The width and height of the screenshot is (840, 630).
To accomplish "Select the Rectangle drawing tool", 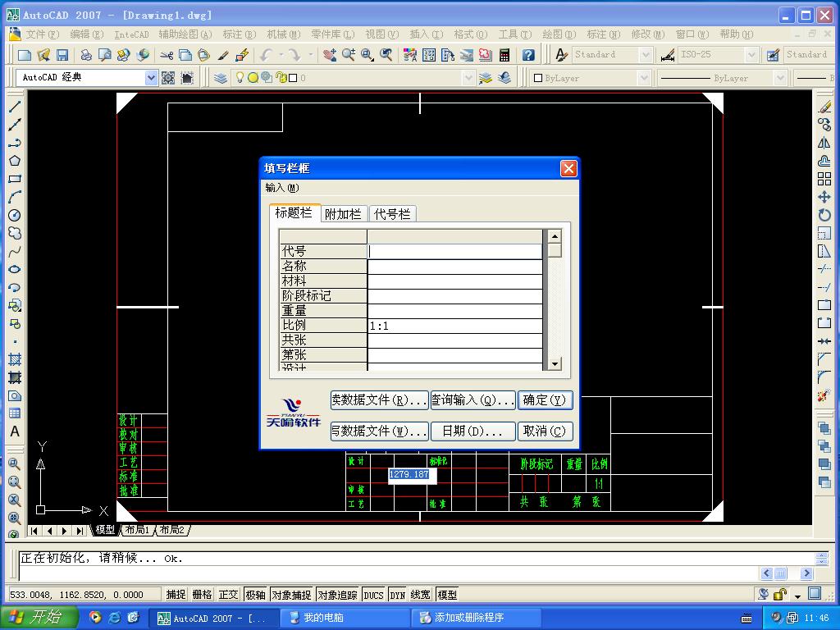I will (15, 179).
